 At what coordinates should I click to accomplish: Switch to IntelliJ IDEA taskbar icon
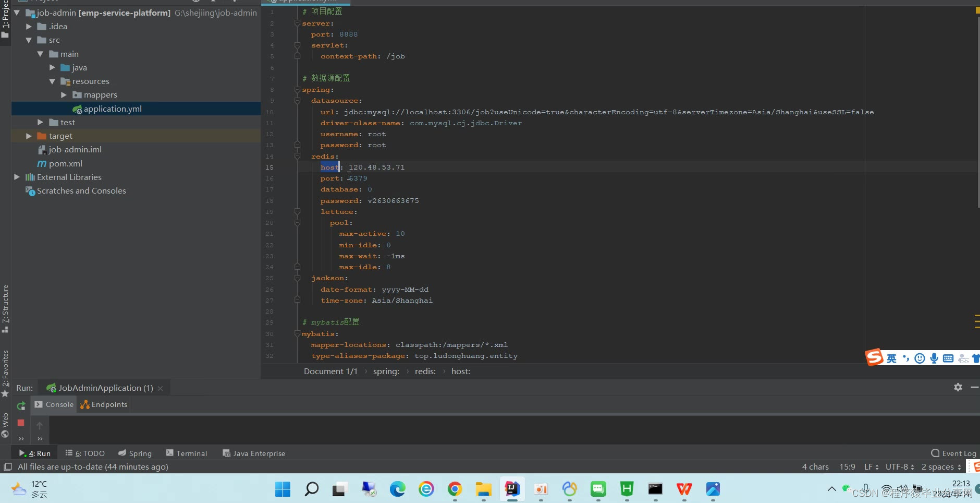tap(512, 489)
